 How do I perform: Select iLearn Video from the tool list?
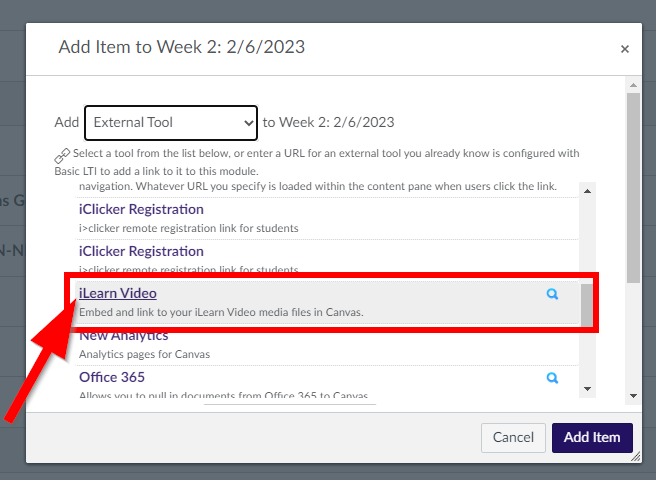(x=118, y=293)
